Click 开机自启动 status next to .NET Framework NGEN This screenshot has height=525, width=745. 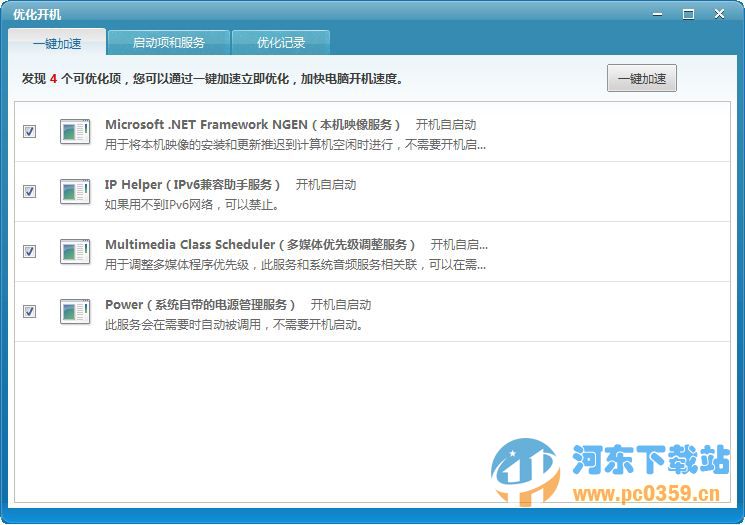pyautogui.click(x=446, y=124)
